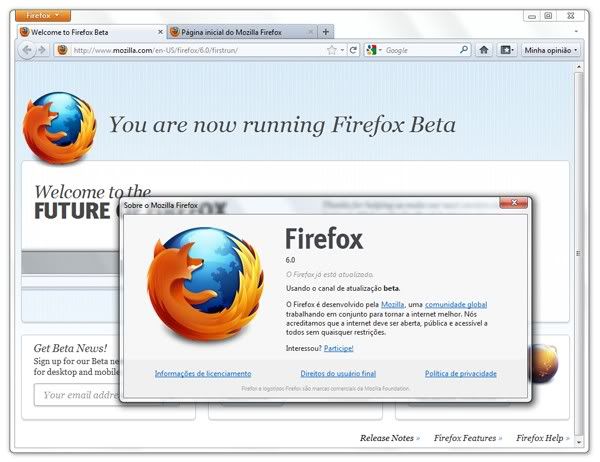This screenshot has width=600, height=462.
Task: Close the Sobre o Mozilla Firefox dialog
Action: click(x=514, y=203)
